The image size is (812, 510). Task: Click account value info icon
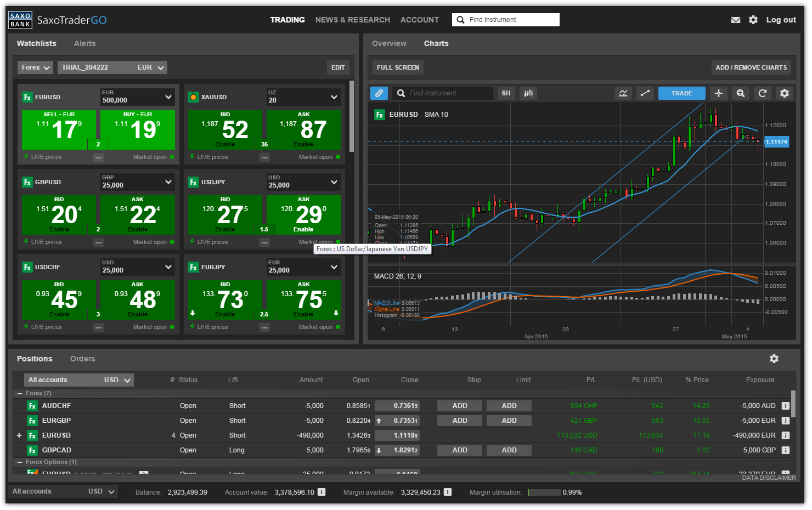[322, 492]
